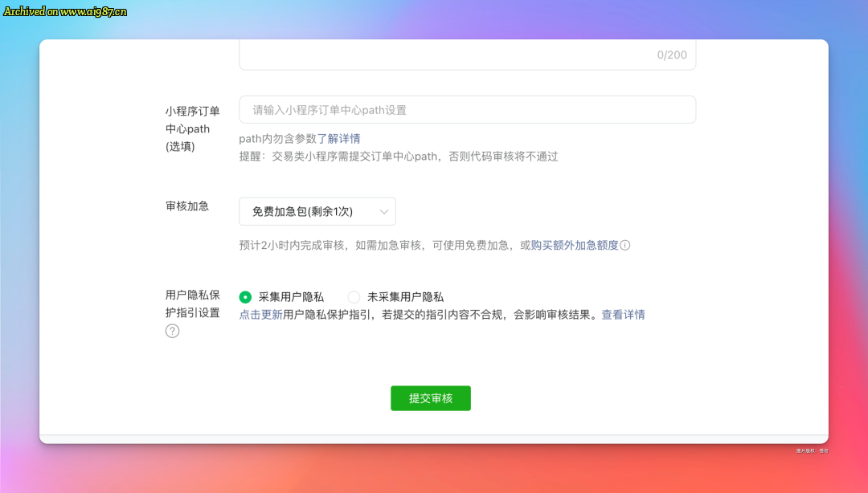The width and height of the screenshot is (868, 493).
Task: Open the 了解详情 link
Action: click(x=338, y=138)
